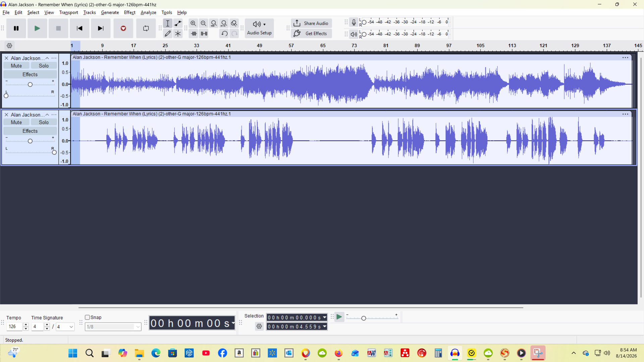Trim audio outside selection icon
This screenshot has height=362, width=644.
[x=194, y=34]
